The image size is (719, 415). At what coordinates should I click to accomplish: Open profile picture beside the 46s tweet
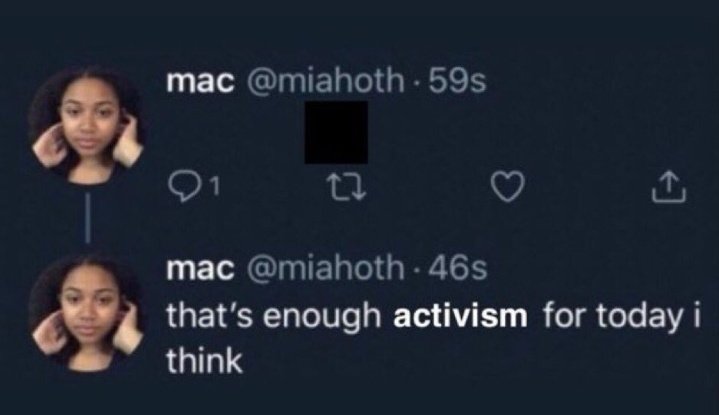click(86, 312)
